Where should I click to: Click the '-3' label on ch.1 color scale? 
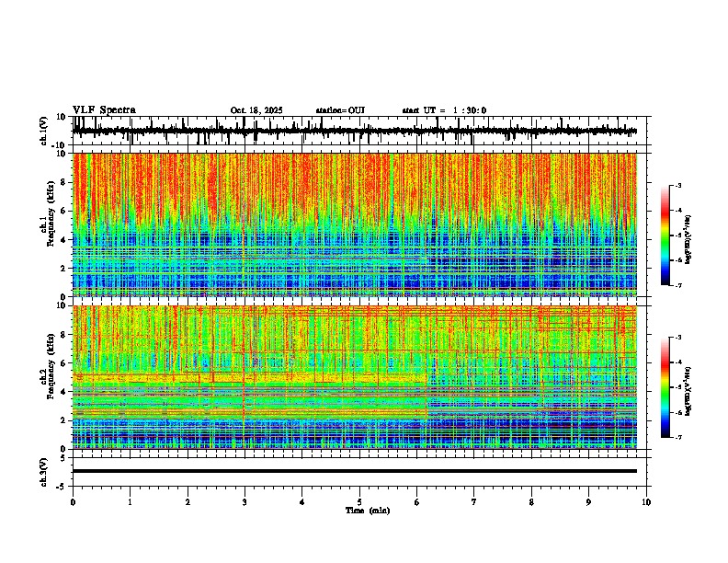point(677,185)
